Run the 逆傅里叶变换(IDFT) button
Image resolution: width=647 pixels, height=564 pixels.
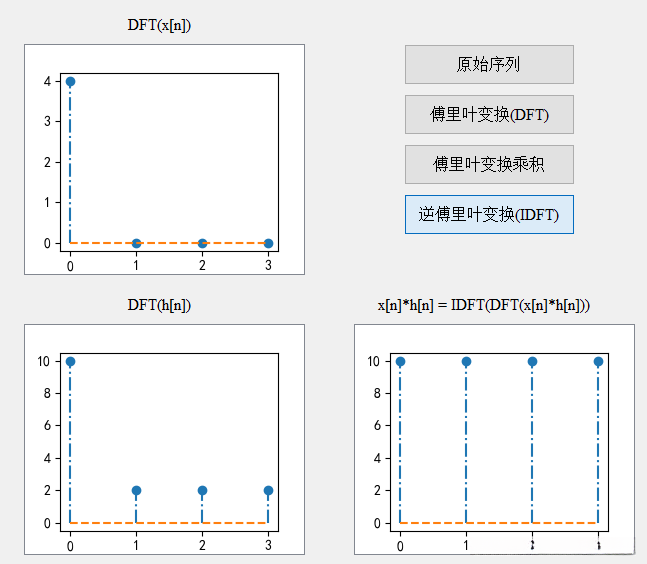(x=488, y=214)
